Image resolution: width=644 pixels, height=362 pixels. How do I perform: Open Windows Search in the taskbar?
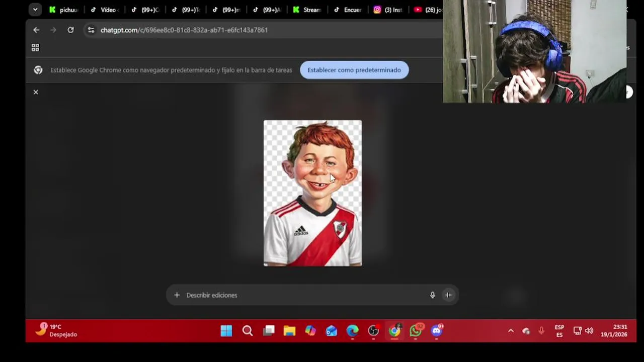click(x=248, y=330)
